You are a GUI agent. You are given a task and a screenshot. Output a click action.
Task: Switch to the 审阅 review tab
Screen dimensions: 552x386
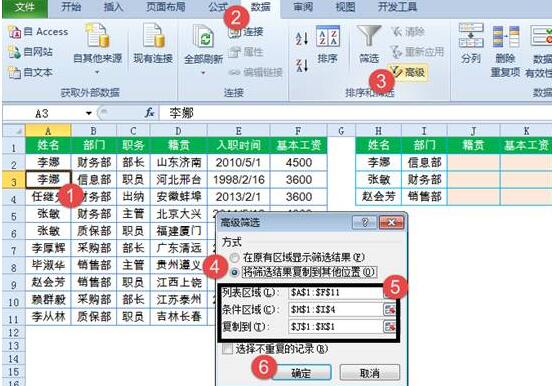[303, 7]
